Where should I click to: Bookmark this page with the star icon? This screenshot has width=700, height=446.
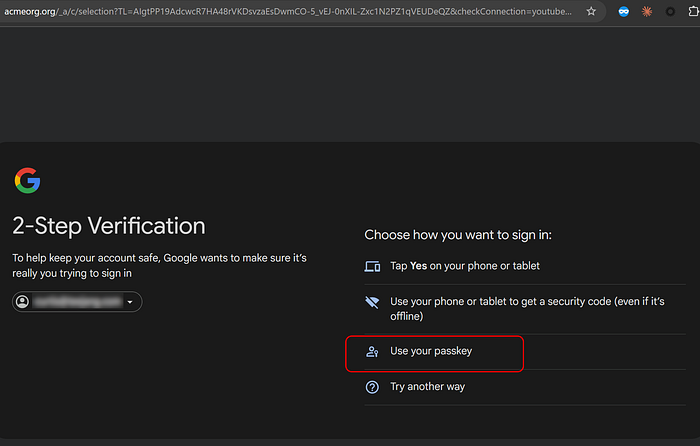[x=591, y=11]
